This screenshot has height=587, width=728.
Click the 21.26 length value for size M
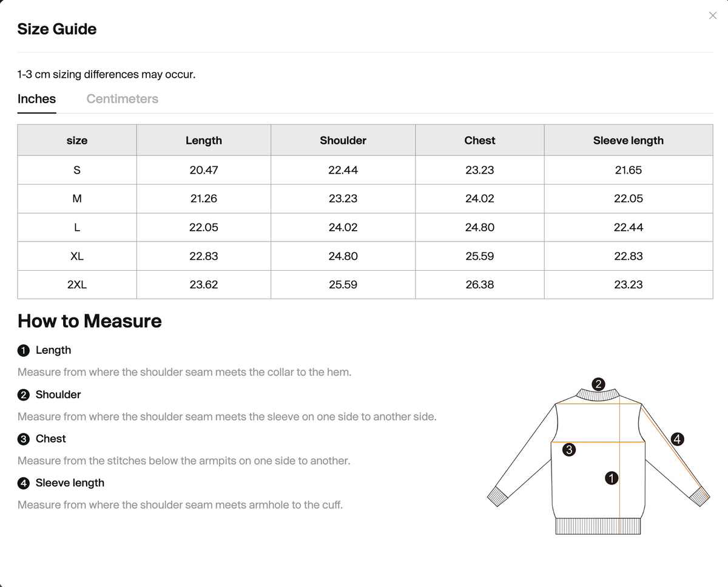204,198
